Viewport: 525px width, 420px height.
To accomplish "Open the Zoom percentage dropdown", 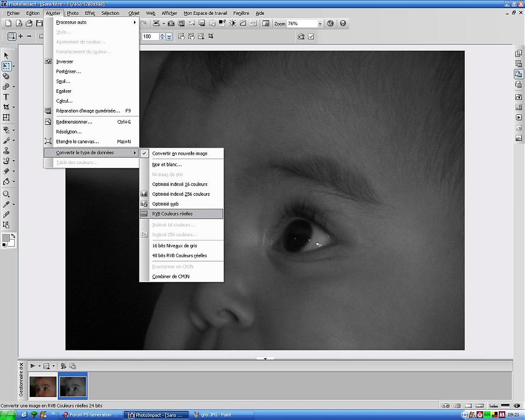I will [320, 24].
